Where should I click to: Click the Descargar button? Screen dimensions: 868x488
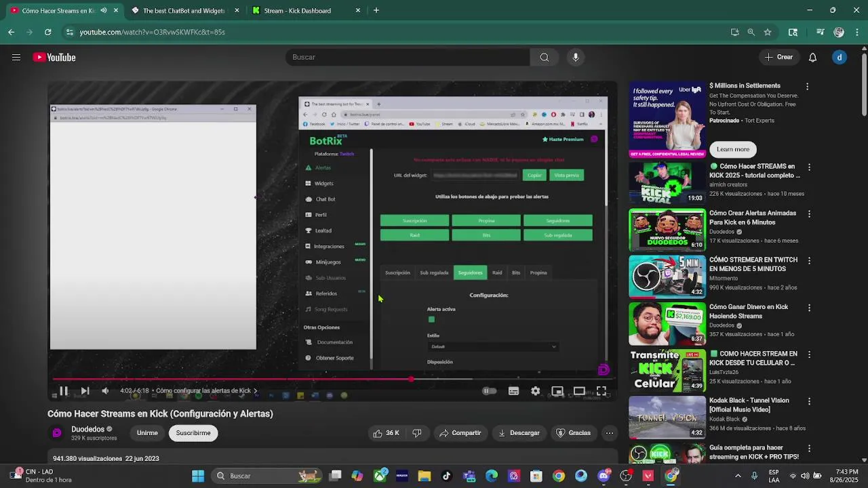tap(519, 433)
